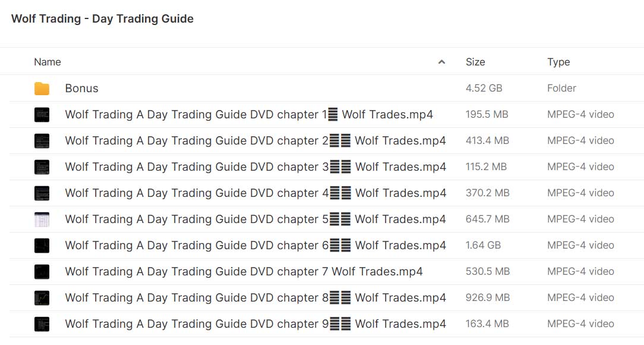The width and height of the screenshot is (644, 345).
Task: Click MPEG-4 video type in chapter 5 row
Action: pos(581,219)
